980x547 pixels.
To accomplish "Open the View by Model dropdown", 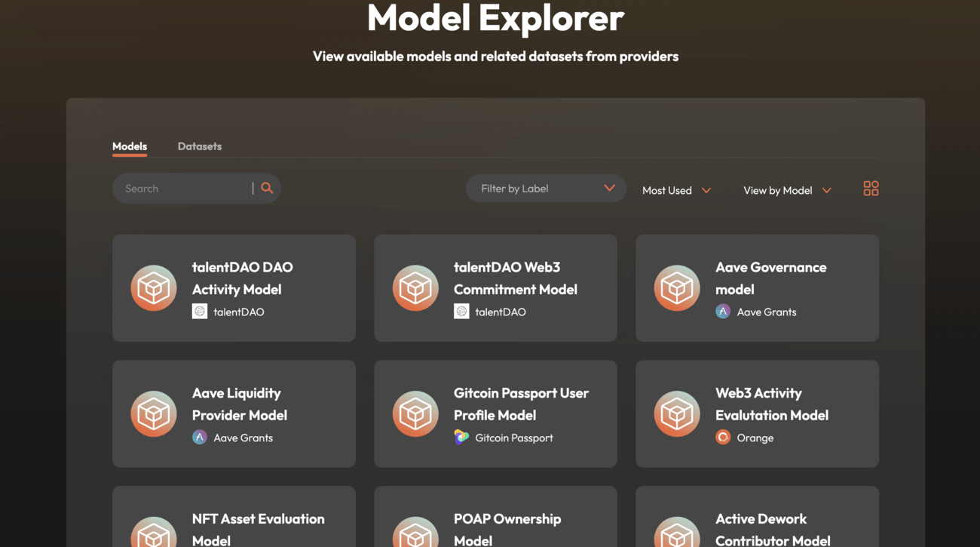I will coord(787,190).
